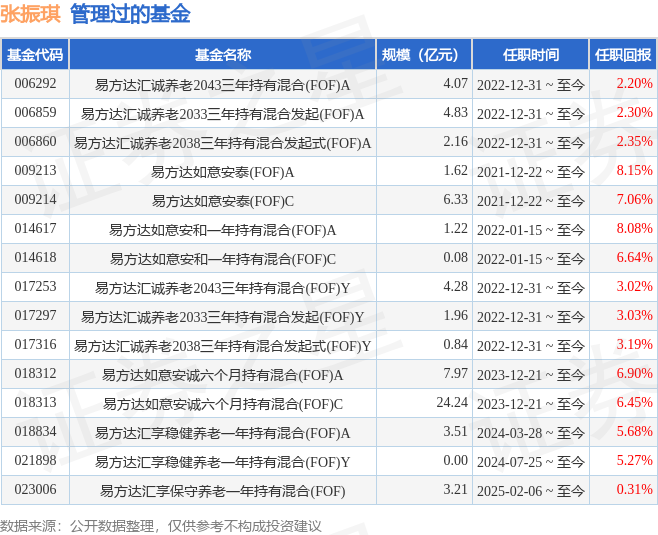Click fund name 易方达汇诚养老2033三年持有混合发起(FOF)A
658x535 pixels.
tap(222, 114)
